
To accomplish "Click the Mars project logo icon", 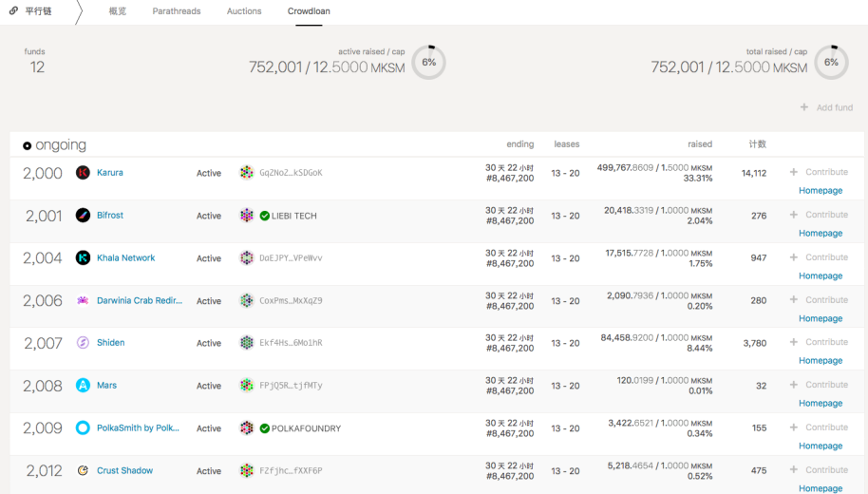I will (83, 386).
